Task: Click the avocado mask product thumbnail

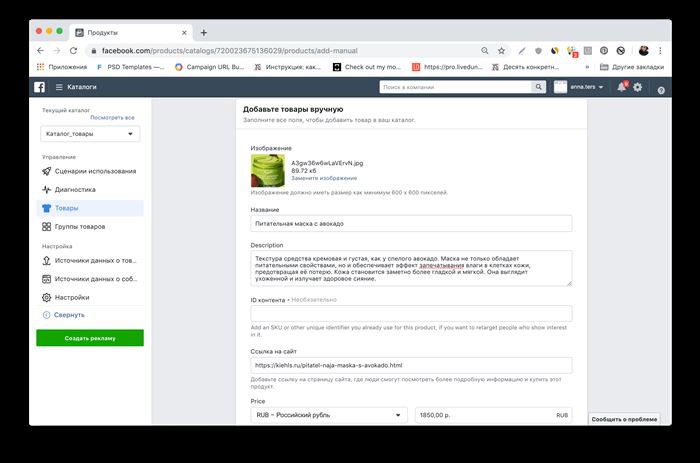Action: (x=268, y=171)
